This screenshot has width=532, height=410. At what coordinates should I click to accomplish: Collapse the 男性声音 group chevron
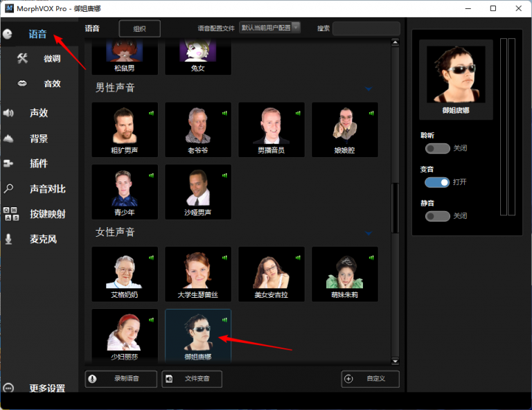pos(369,89)
